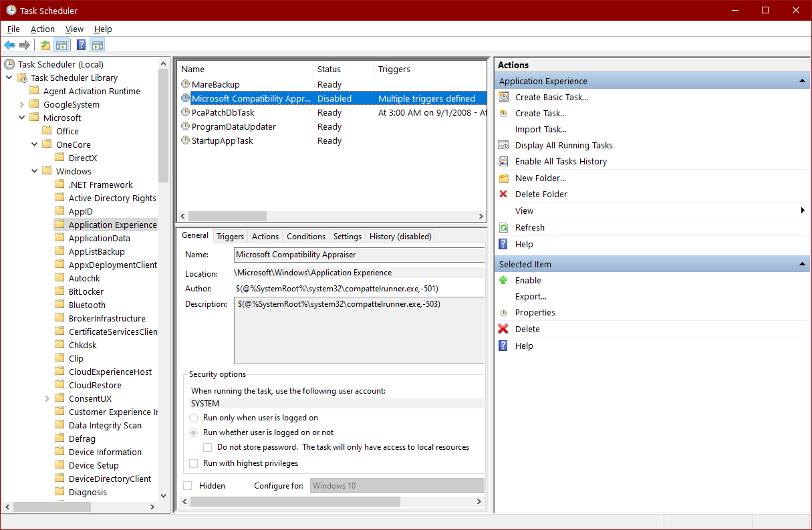Image resolution: width=812 pixels, height=530 pixels.
Task: Tick the Hidden checkbox
Action: tap(188, 486)
